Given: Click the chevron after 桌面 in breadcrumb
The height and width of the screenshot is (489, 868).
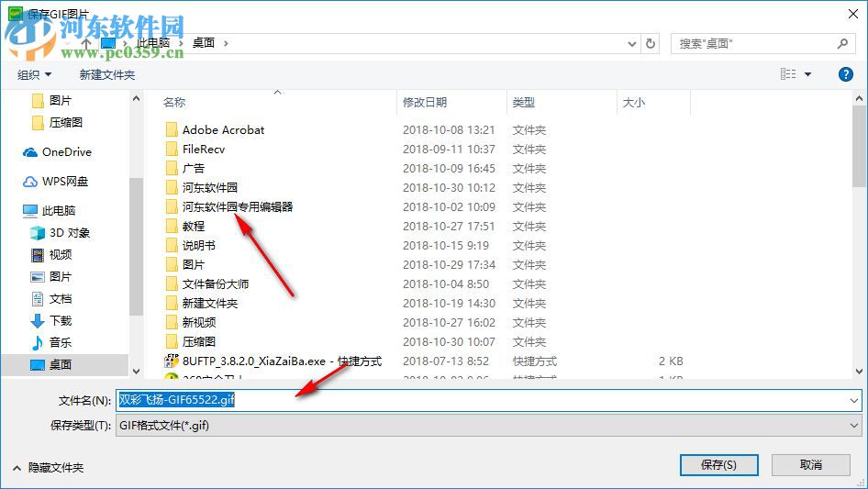Looking at the screenshot, I should point(226,43).
